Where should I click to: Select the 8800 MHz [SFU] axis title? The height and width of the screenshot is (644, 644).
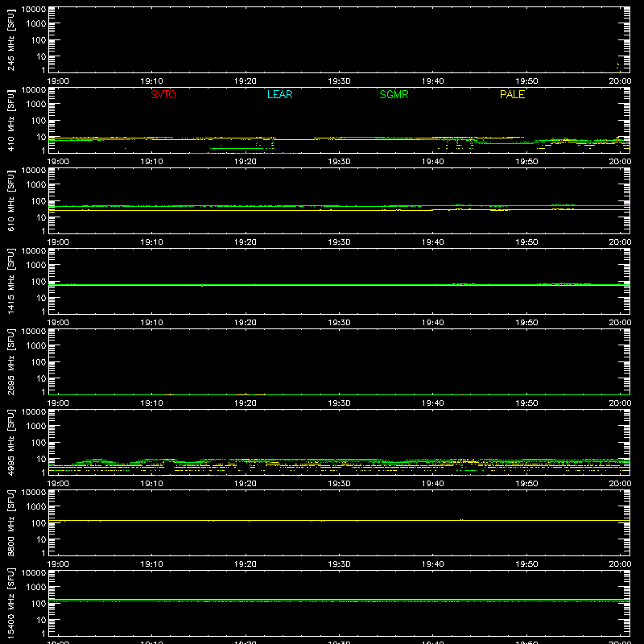click(x=10, y=522)
